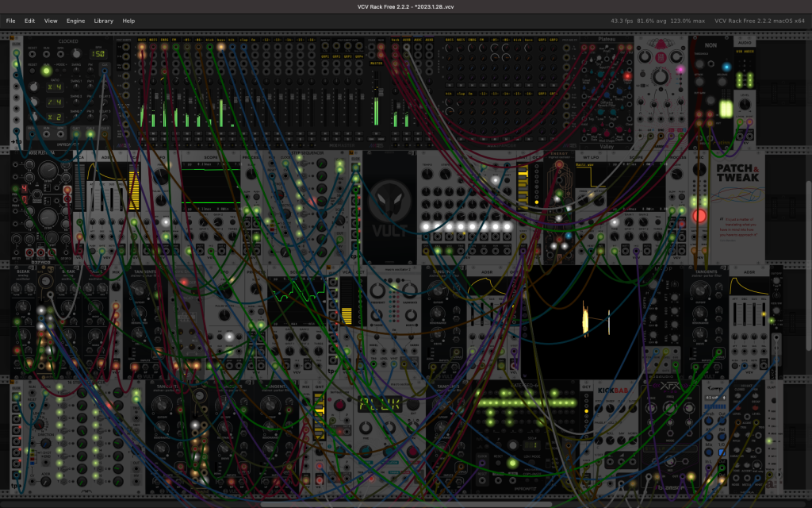
Task: Click the Level knob on the Audio module
Action: pos(745,104)
